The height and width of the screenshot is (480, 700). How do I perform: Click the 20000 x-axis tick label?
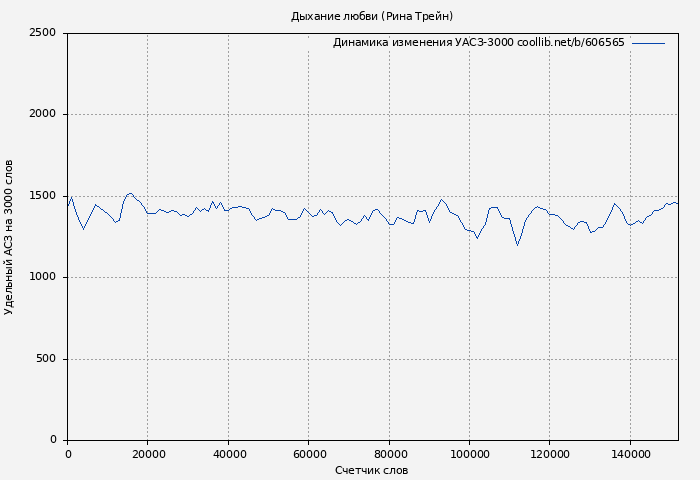(x=147, y=453)
